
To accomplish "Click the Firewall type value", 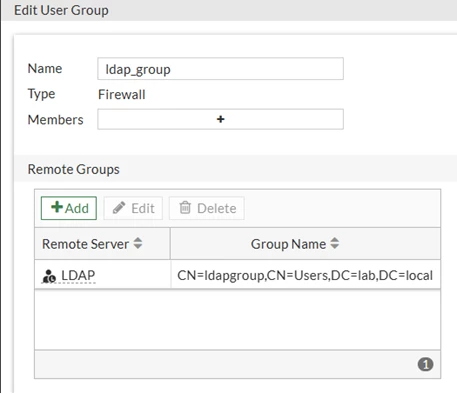I will 122,95.
